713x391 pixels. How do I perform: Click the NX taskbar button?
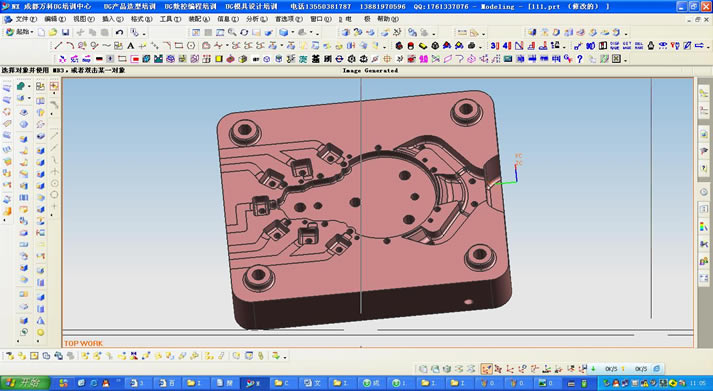tap(253, 383)
